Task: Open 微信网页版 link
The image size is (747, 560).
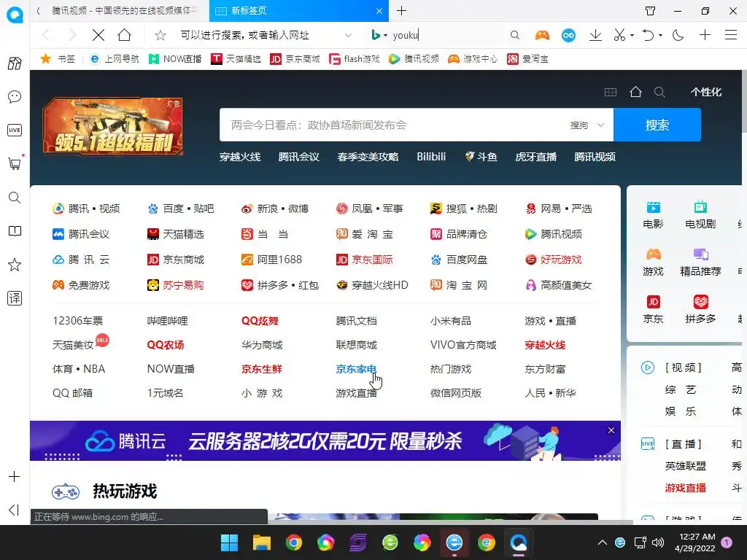Action: pos(456,393)
